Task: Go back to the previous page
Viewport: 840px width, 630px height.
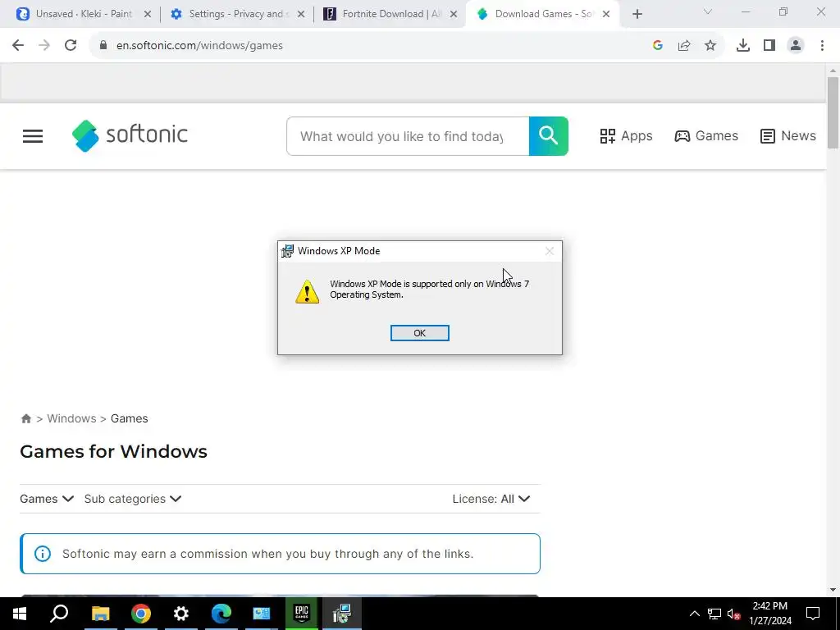Action: [18, 46]
